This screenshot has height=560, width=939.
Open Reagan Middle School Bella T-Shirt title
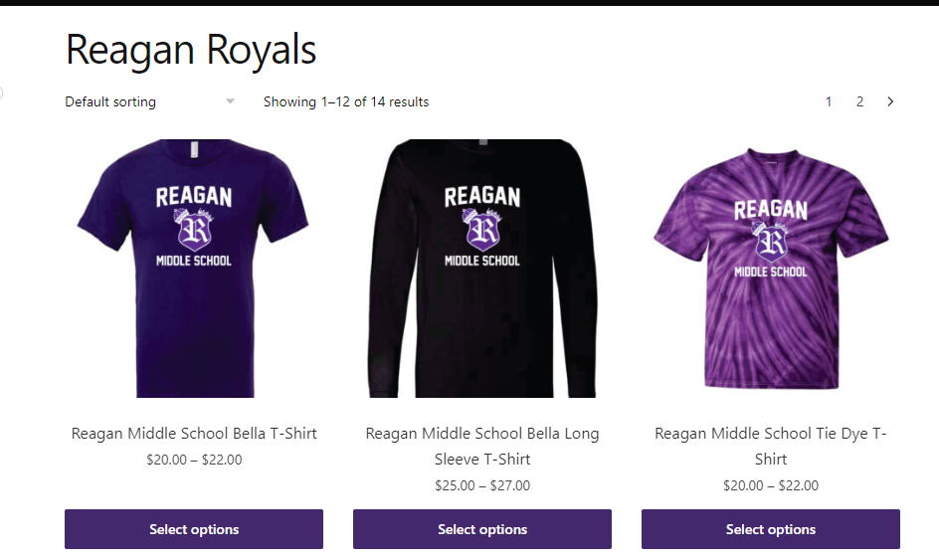click(x=194, y=433)
